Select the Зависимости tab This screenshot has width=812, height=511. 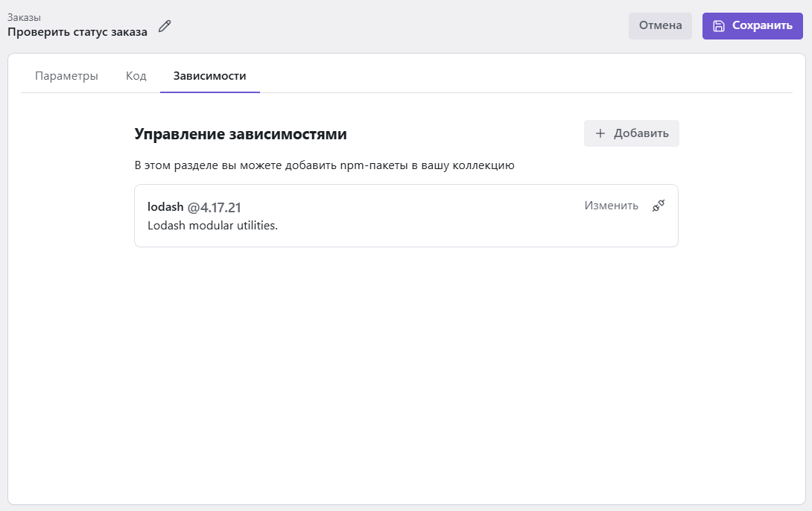(209, 76)
